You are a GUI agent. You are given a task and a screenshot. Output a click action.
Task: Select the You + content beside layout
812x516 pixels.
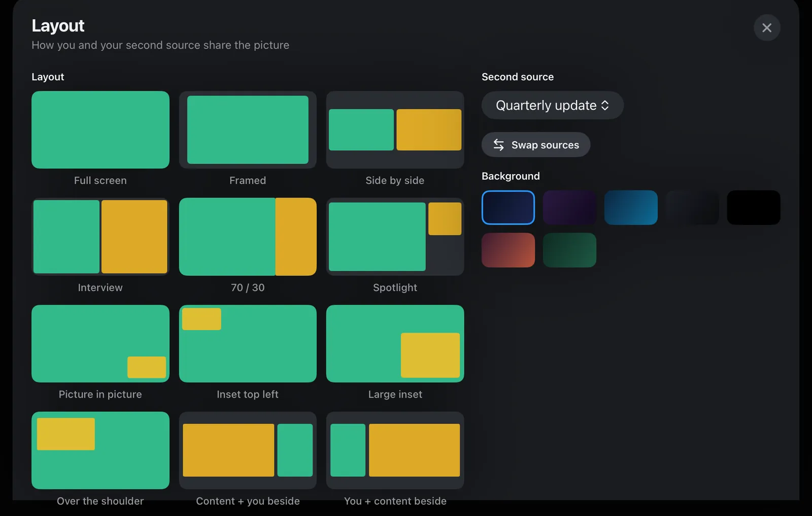tap(395, 450)
